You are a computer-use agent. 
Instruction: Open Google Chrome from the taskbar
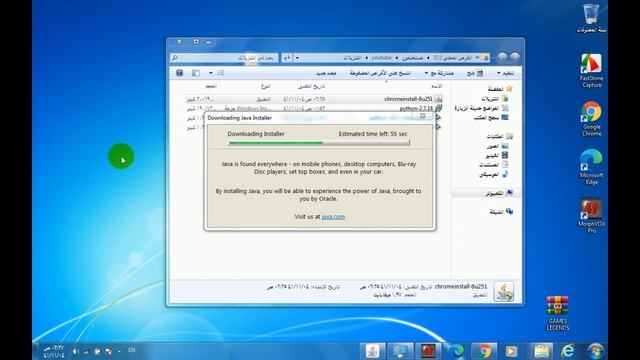tap(484, 351)
